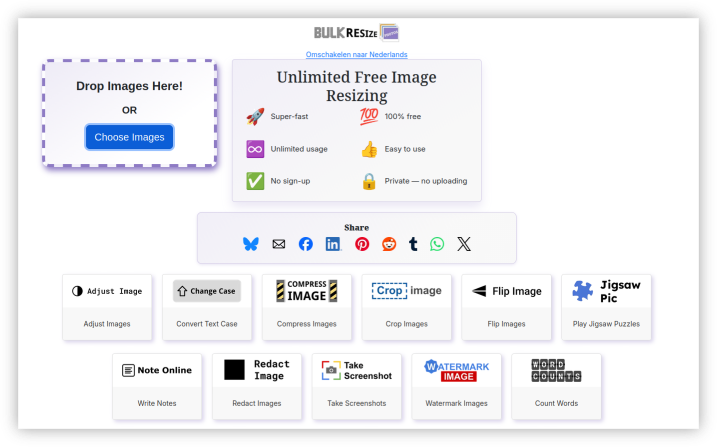This screenshot has height=447, width=717.
Task: Share on Facebook icon
Action: tap(306, 244)
